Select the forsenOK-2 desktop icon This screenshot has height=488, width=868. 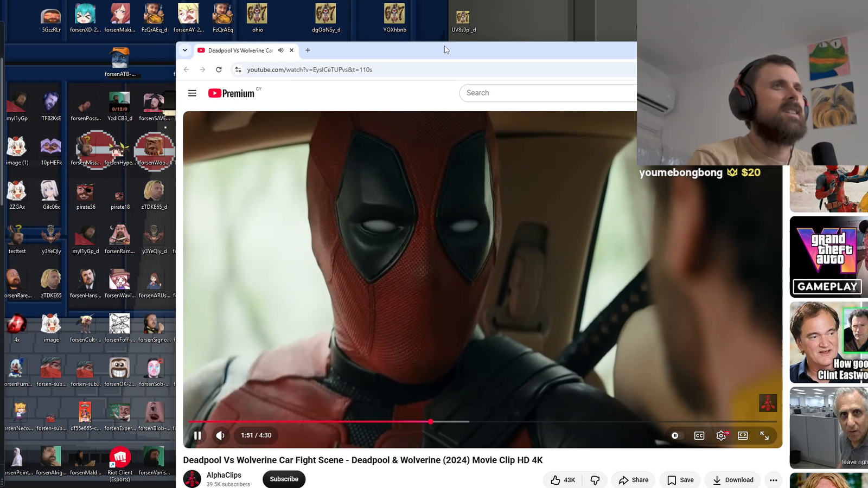click(x=120, y=373)
